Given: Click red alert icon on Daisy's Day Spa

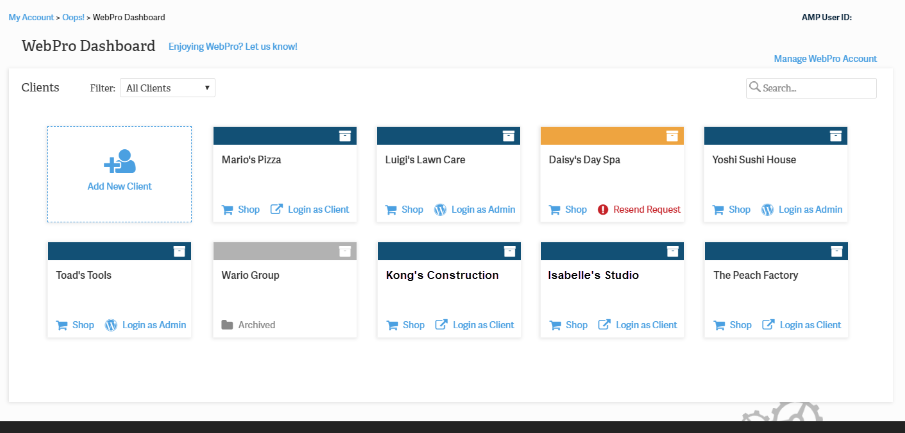Looking at the screenshot, I should point(603,210).
